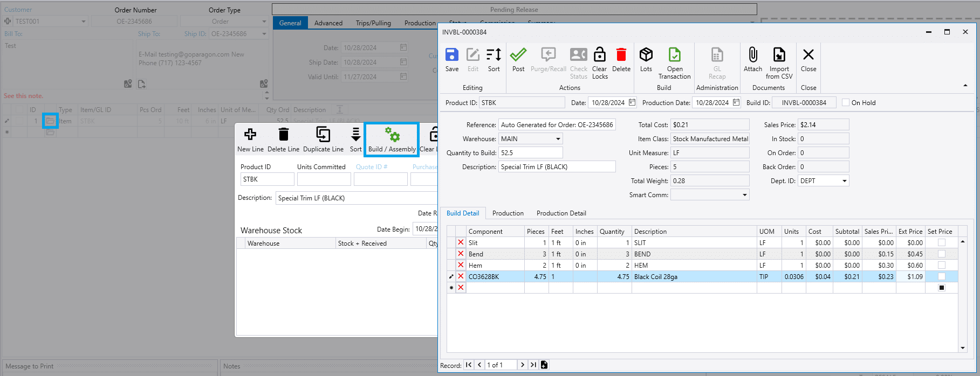This screenshot has width=980, height=376.
Task: Click the Reference input field
Action: pos(557,125)
